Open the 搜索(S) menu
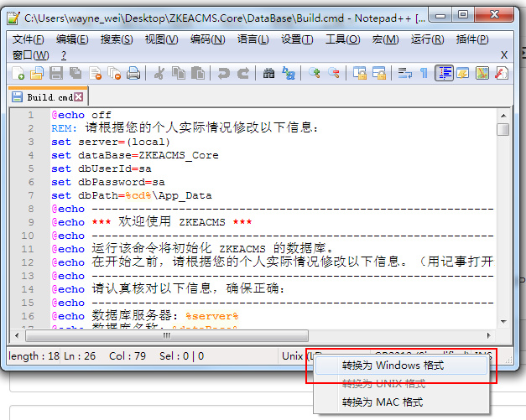The image size is (526, 420). (117, 39)
